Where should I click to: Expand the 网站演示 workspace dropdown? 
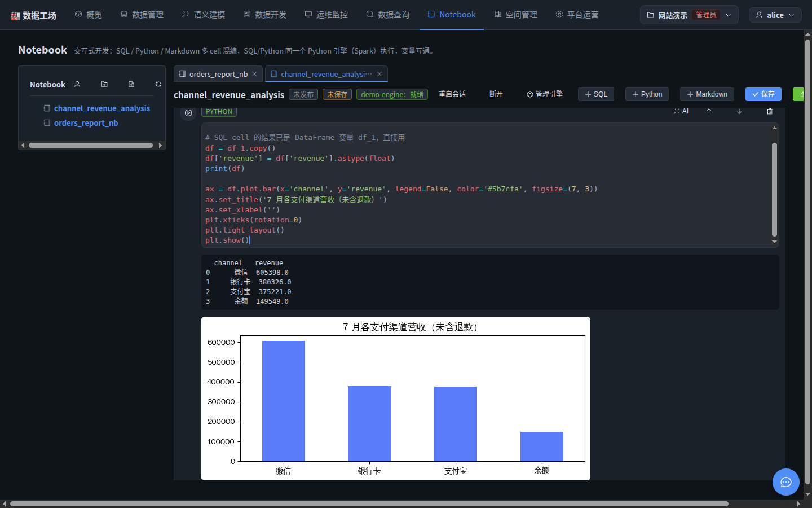pos(689,15)
